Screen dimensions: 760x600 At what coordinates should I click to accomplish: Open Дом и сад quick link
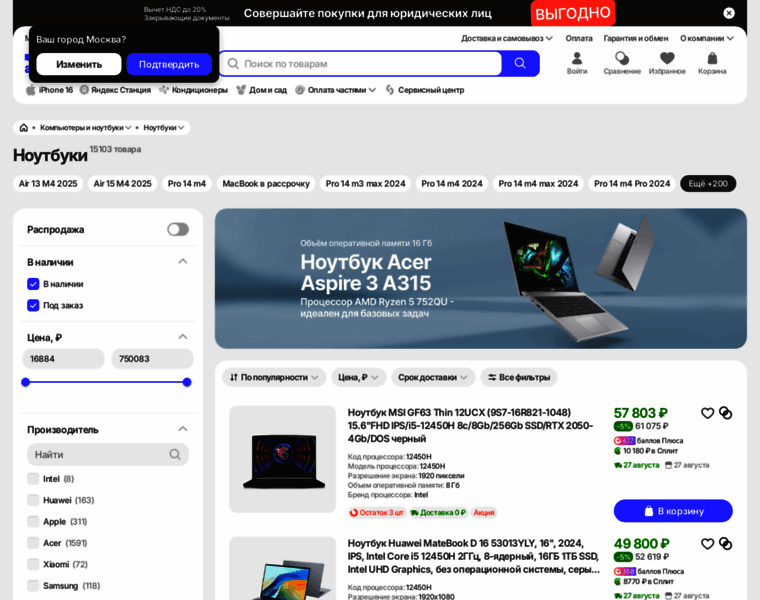click(x=261, y=90)
